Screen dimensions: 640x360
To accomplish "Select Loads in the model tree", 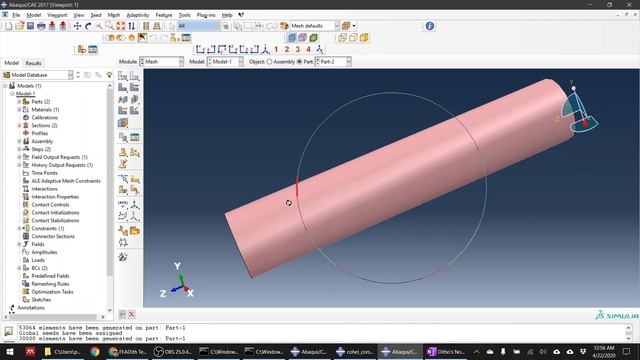I will click(38, 260).
